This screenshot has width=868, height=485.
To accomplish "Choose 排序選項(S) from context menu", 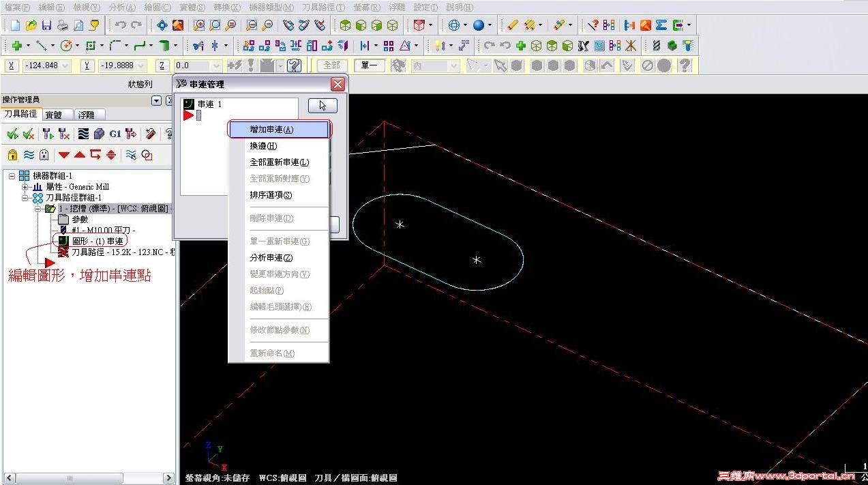I will click(x=280, y=195).
